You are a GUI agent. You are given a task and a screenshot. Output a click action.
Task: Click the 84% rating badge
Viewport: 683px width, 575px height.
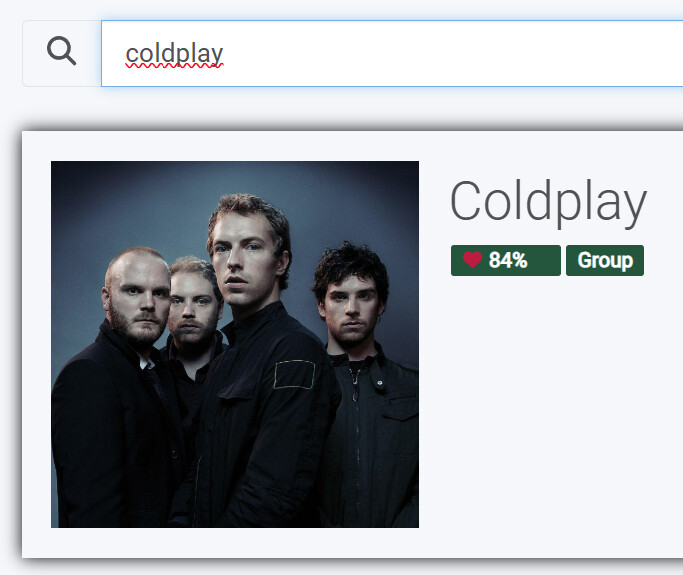point(506,260)
